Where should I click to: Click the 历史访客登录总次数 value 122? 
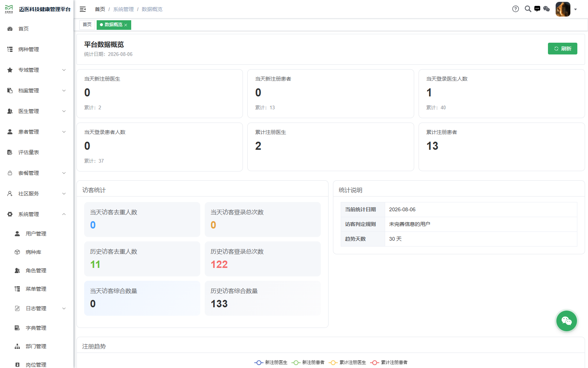pyautogui.click(x=219, y=264)
